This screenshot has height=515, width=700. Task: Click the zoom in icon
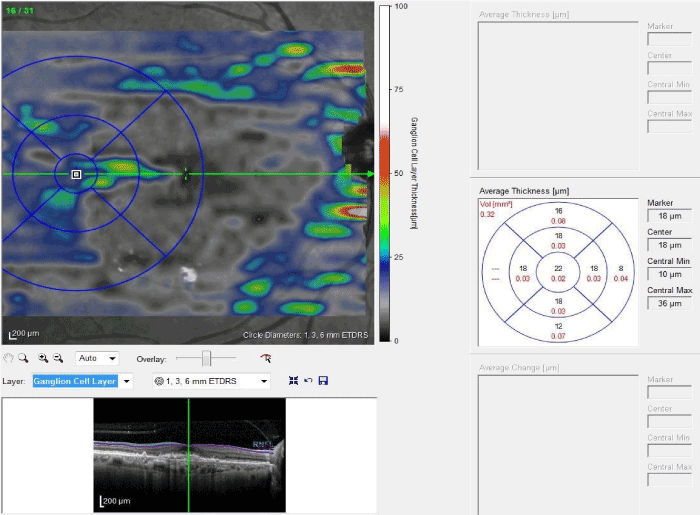[43, 358]
